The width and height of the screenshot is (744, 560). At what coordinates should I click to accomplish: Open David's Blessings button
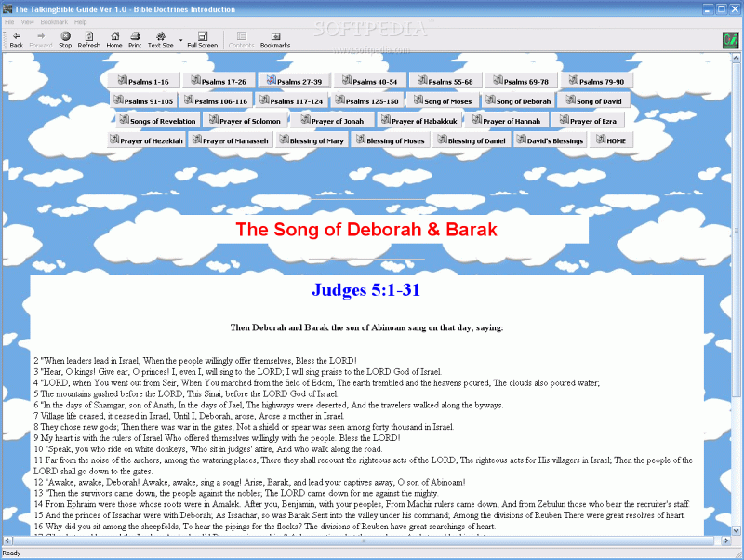550,140
